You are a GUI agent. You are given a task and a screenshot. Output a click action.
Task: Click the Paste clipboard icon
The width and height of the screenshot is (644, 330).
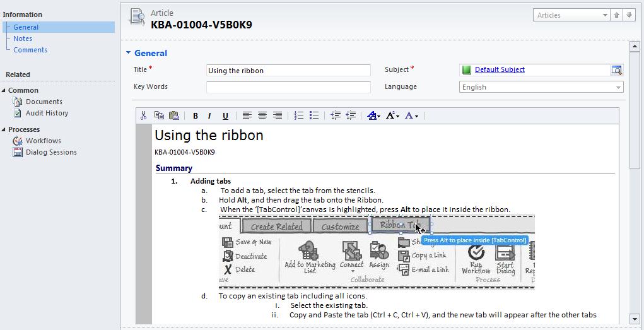click(174, 115)
